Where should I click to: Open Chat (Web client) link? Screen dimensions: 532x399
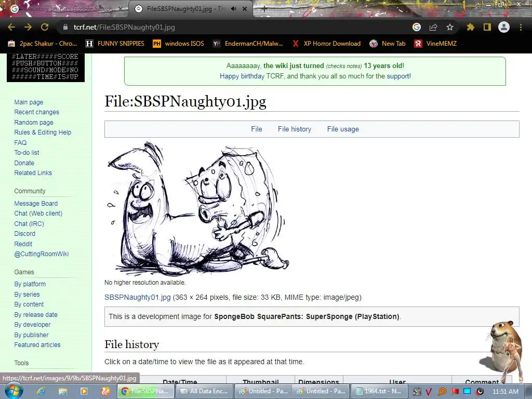[38, 214]
